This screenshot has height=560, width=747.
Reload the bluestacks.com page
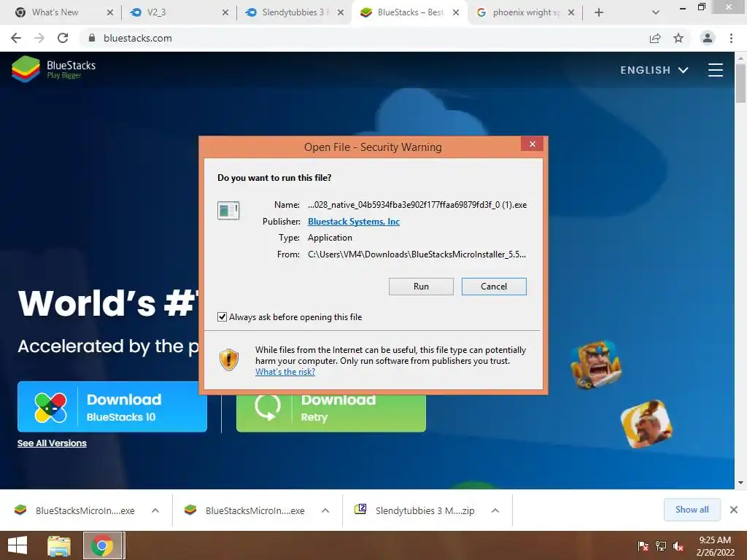tap(63, 38)
